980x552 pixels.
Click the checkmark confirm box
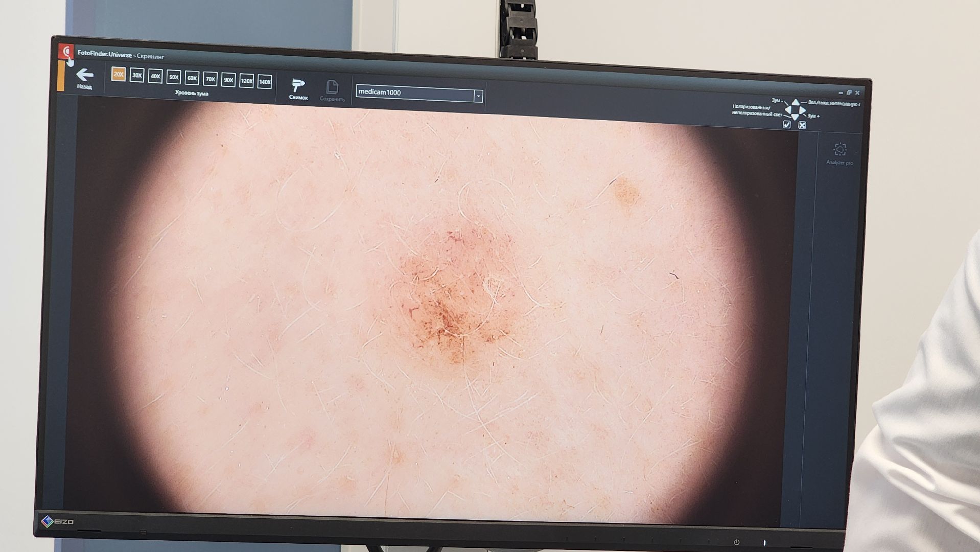click(787, 124)
